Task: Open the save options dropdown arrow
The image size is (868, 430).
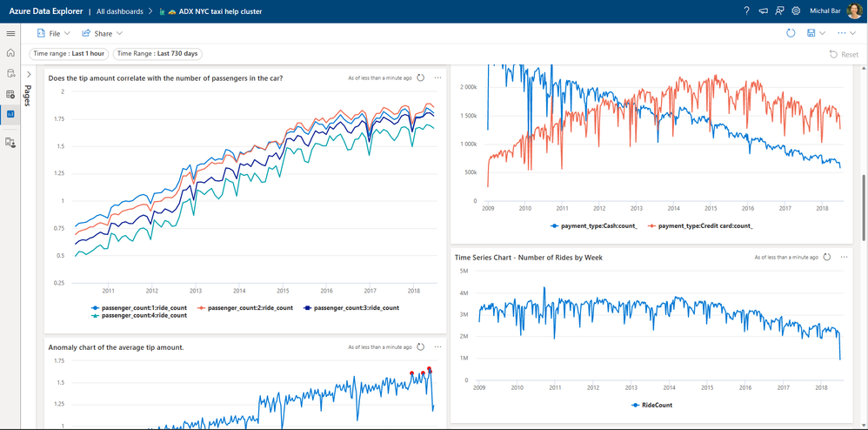Action: pos(823,33)
